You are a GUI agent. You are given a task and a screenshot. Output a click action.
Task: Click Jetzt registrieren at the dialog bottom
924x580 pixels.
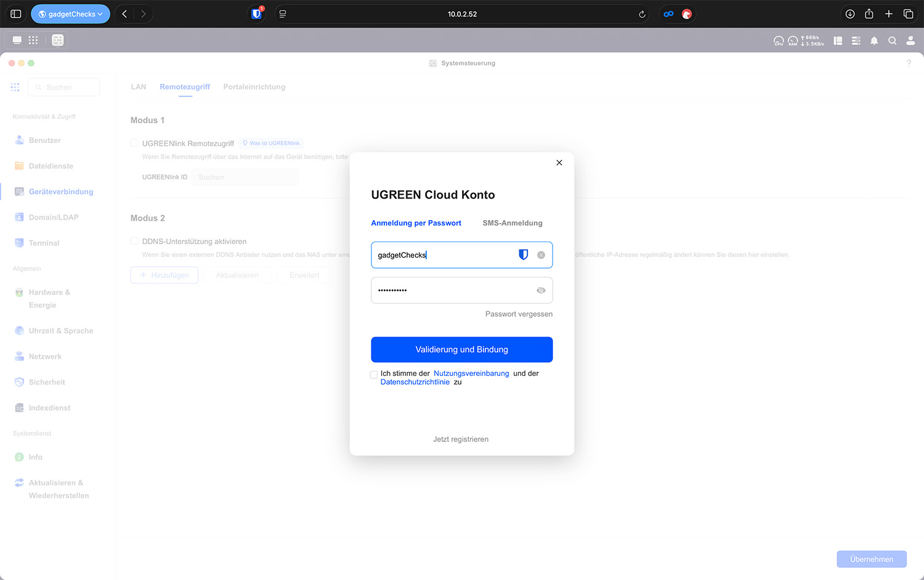click(x=461, y=439)
